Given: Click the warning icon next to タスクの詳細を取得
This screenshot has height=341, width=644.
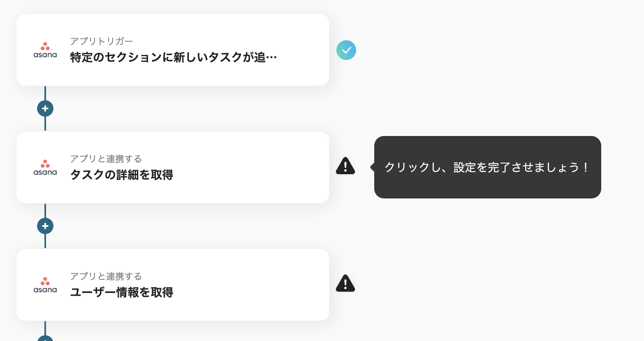Looking at the screenshot, I should pos(345,166).
